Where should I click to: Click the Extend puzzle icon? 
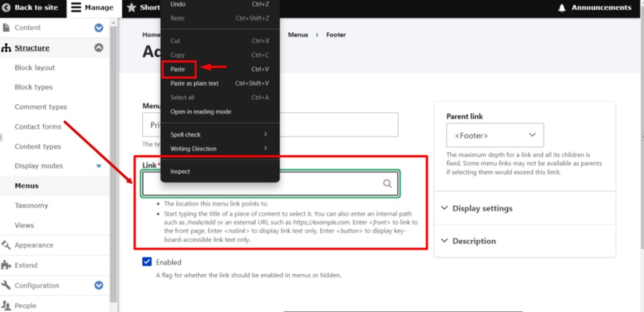pos(6,265)
